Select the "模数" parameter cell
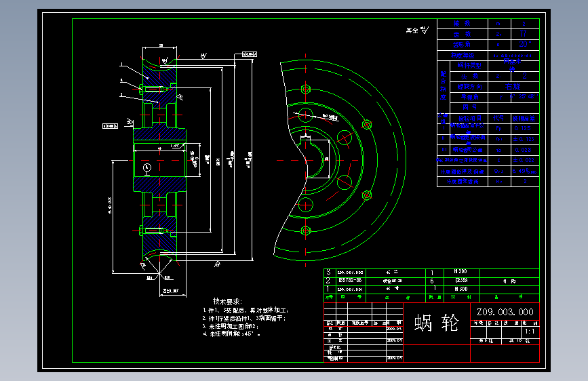This screenshot has width=588, height=381. [462, 24]
